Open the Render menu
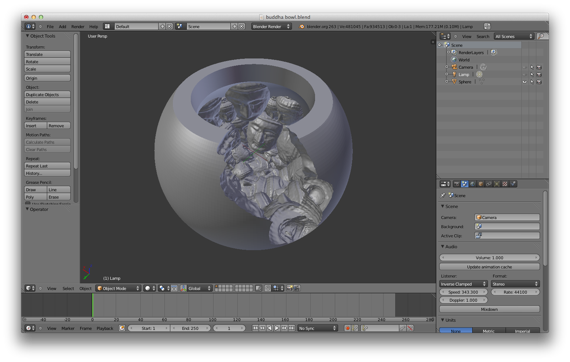The height and width of the screenshot is (362, 570). (x=77, y=27)
